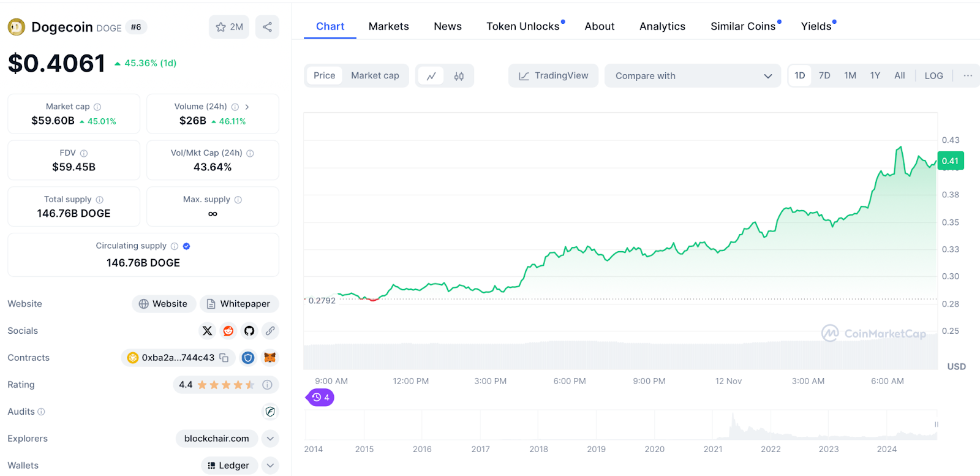Viewport: 980px width, 476px height.
Task: Open chart more options ellipsis menu
Action: [968, 75]
